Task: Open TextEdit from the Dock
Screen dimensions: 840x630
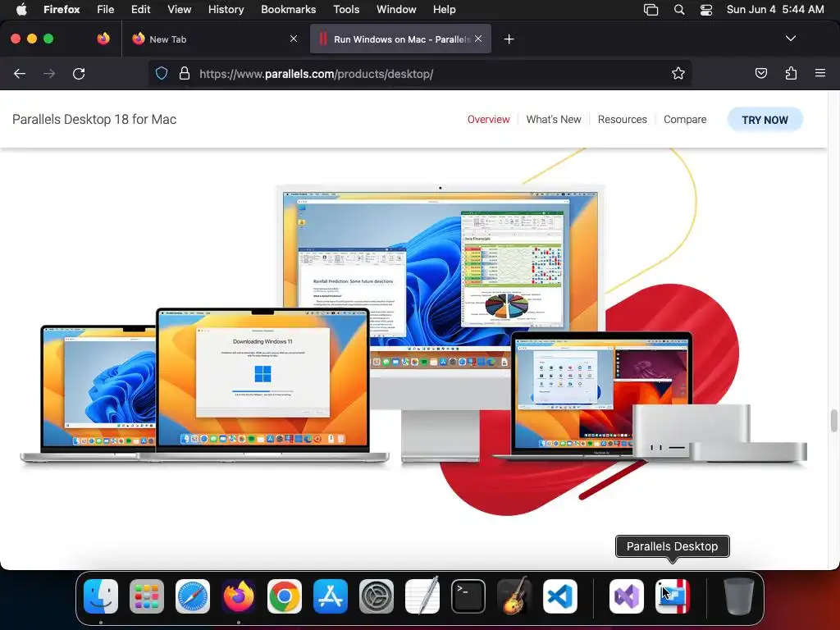Action: click(x=422, y=596)
